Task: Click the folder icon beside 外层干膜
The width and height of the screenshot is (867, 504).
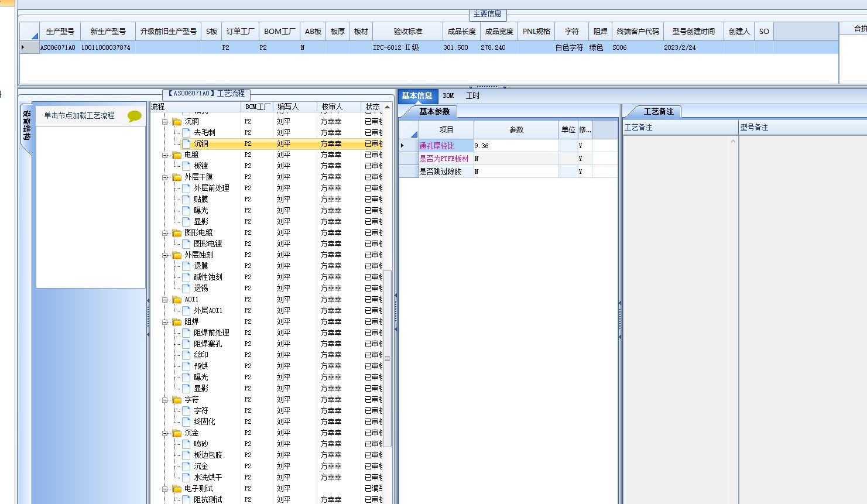Action: pyautogui.click(x=177, y=177)
